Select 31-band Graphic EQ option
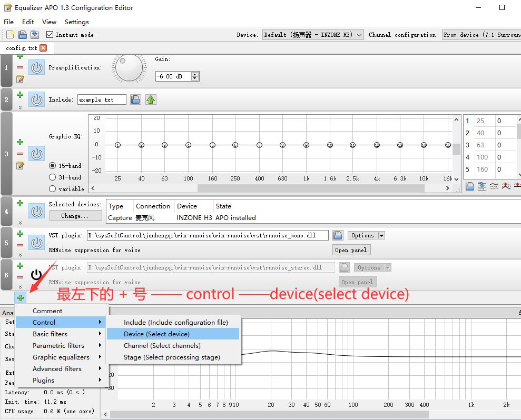The width and height of the screenshot is (521, 420). pyautogui.click(x=52, y=177)
